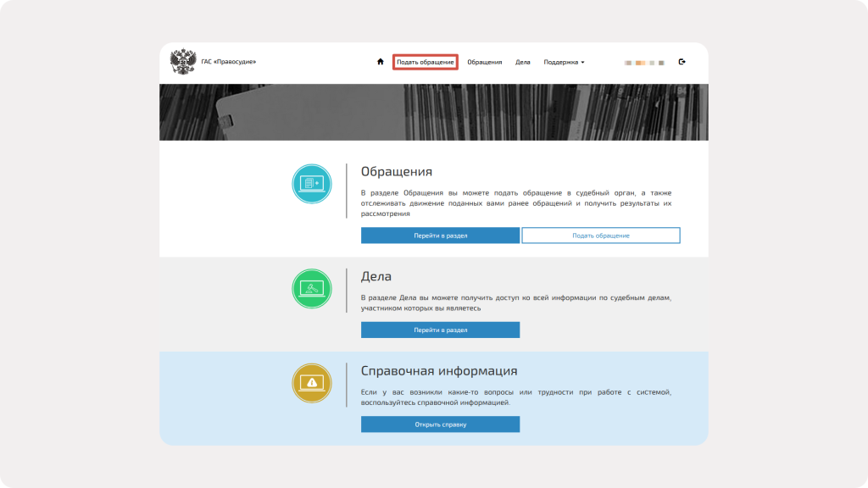
Task: Click Перейти в раздел under Дела
Action: (x=440, y=330)
